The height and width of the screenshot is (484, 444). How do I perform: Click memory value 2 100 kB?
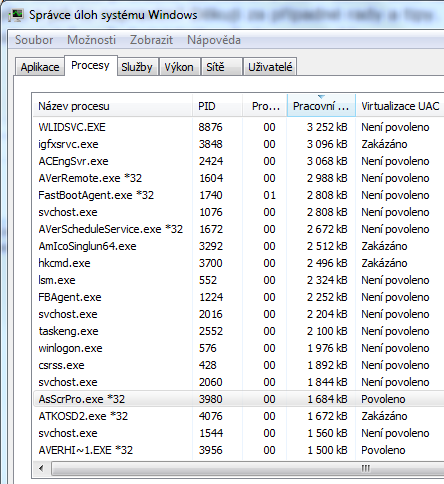coord(327,331)
